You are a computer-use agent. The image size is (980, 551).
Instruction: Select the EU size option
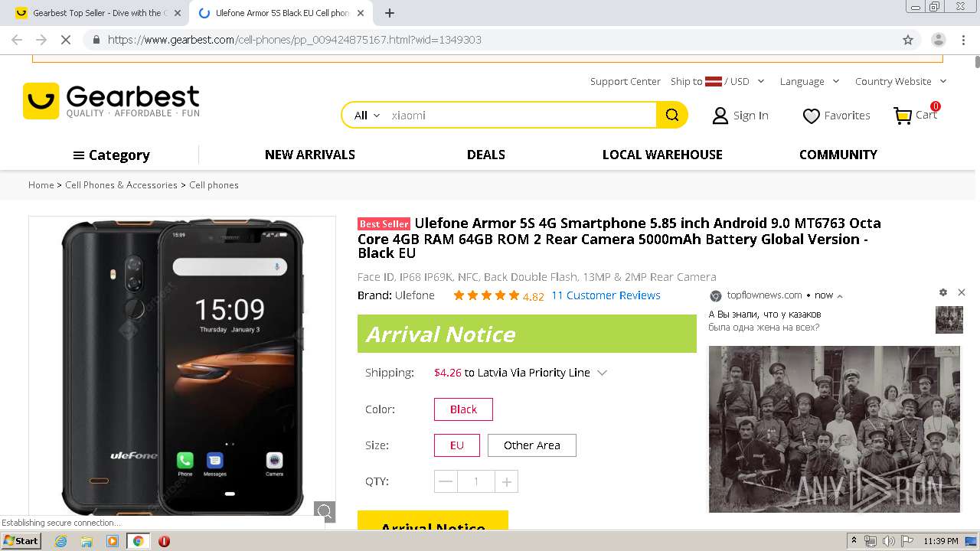(457, 445)
